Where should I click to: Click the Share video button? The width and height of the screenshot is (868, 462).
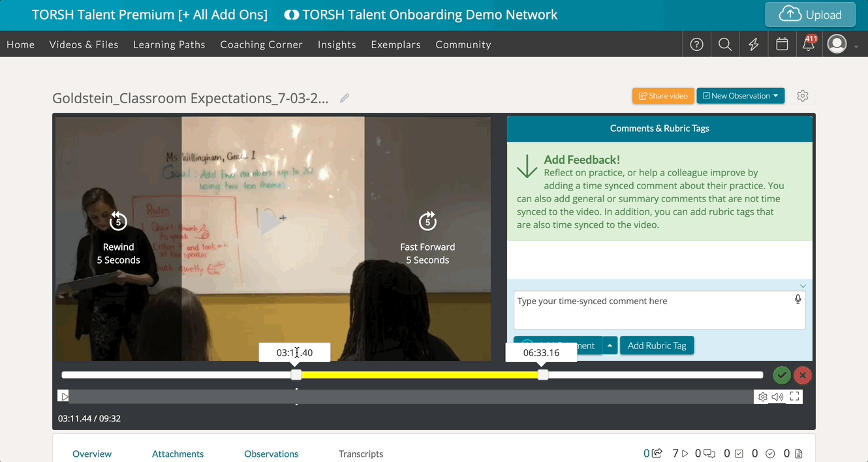(x=662, y=96)
